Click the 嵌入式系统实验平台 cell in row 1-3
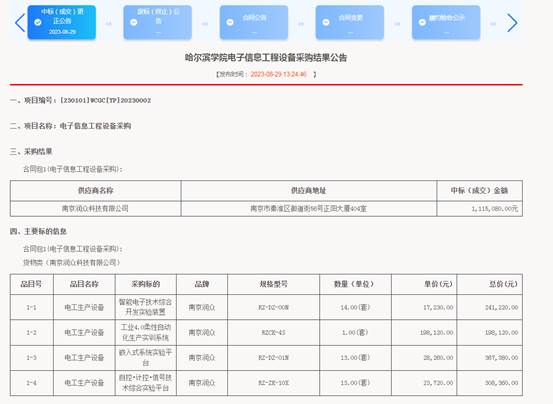 145,357
